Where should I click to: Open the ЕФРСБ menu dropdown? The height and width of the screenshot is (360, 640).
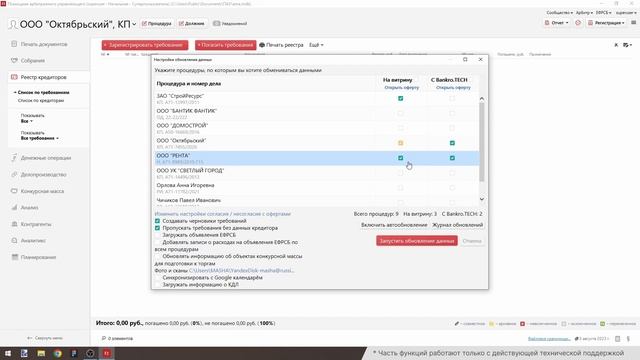[x=603, y=13]
